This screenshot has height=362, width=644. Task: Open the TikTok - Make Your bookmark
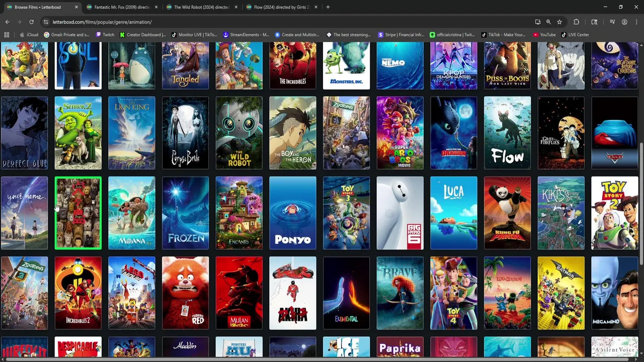[x=503, y=35]
